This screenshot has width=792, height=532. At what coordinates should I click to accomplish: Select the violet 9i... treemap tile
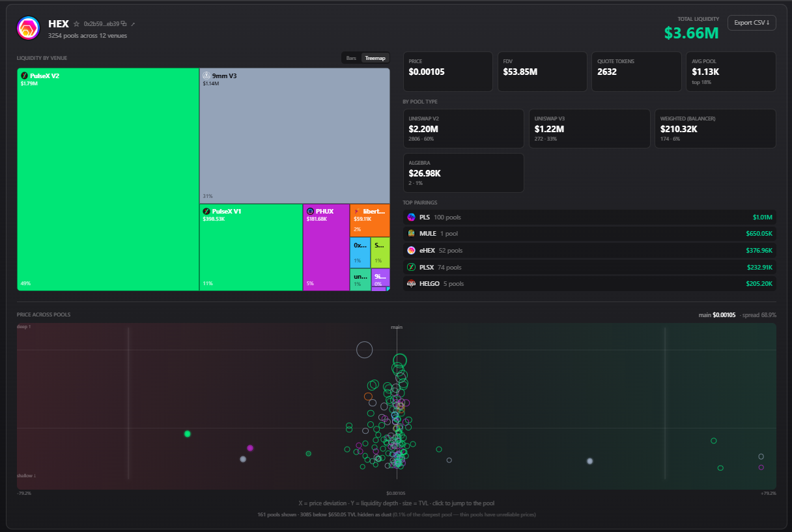pyautogui.click(x=380, y=277)
